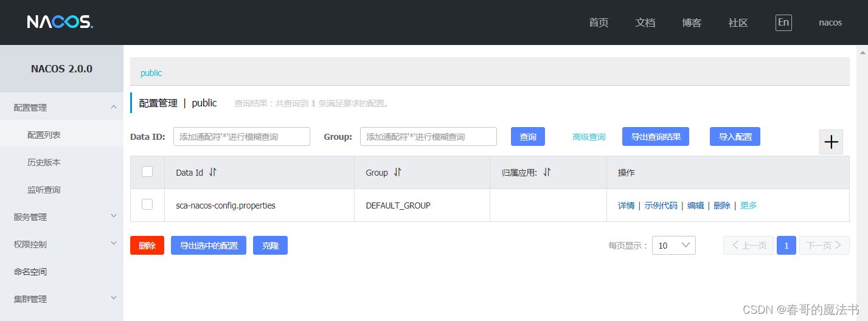Expand the 权限控制 sidebar menu

coord(61,244)
